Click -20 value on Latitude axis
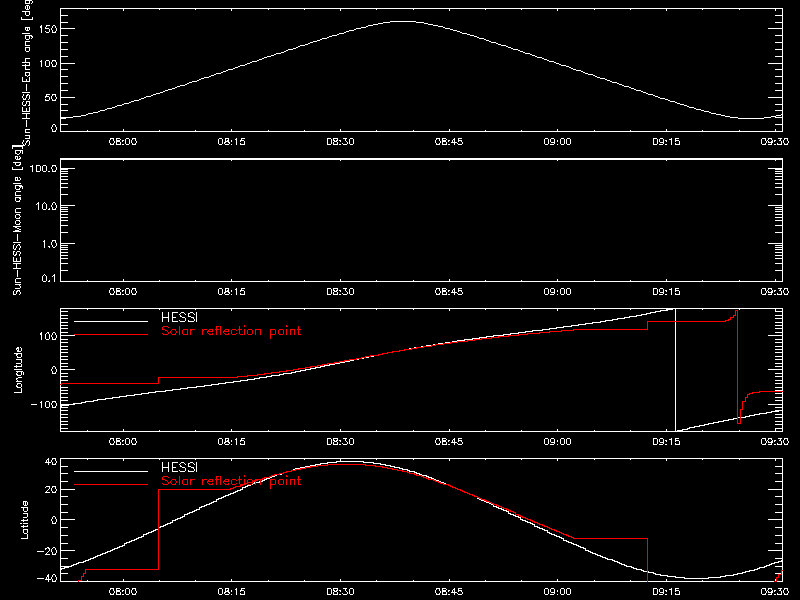 [x=47, y=551]
